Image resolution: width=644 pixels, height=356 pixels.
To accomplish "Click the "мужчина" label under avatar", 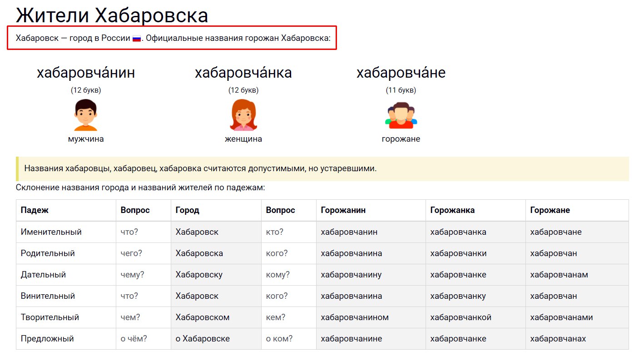I will click(86, 139).
